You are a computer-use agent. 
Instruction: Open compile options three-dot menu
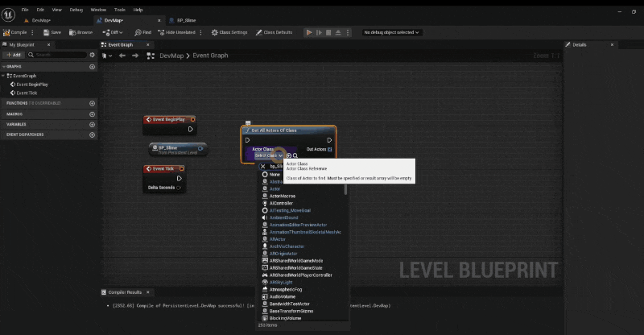(x=32, y=32)
